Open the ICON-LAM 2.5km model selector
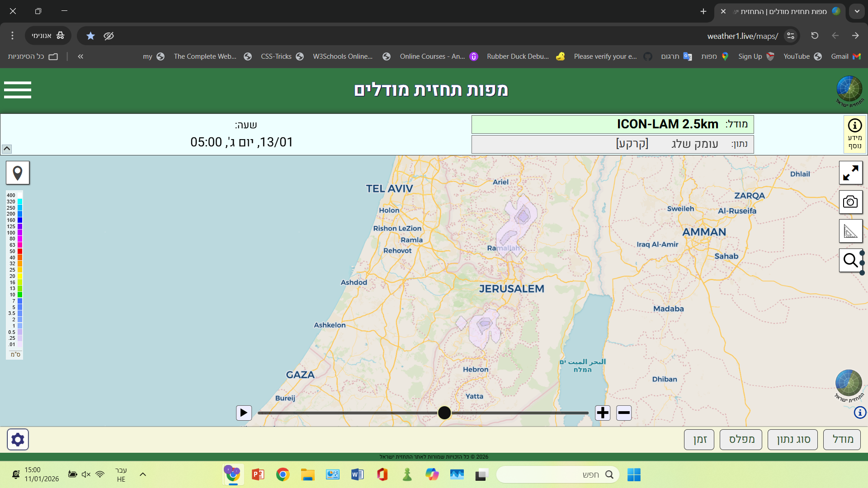Screen dimensions: 868x488 [x=612, y=124]
